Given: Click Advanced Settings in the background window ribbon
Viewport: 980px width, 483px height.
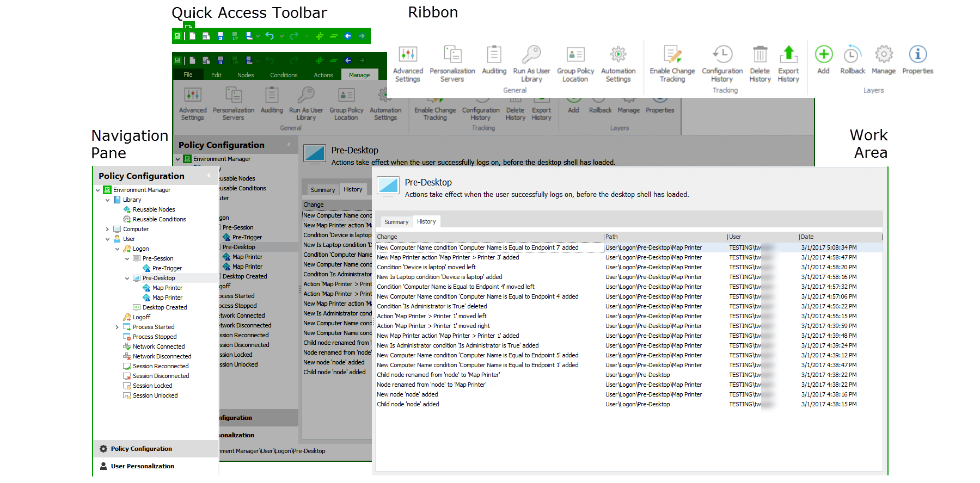Looking at the screenshot, I should click(193, 104).
